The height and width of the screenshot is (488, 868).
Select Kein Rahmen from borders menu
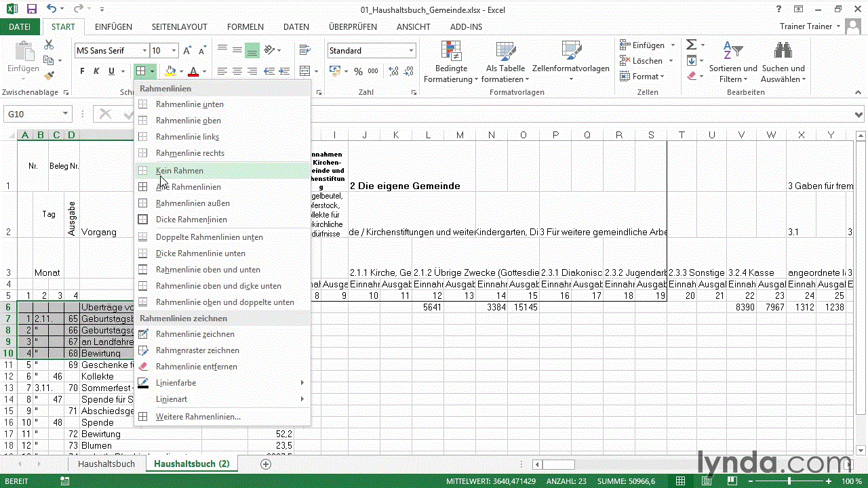222,171
